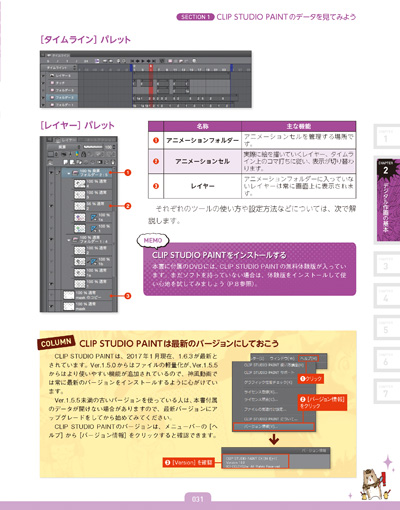
Task: Open the ヘルプ(H) menu
Action: 308,358
